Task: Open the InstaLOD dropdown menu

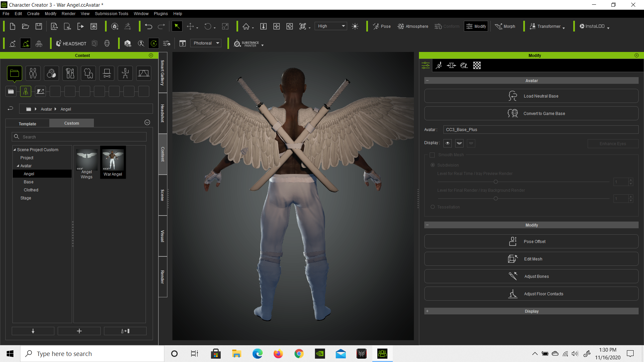Action: [x=594, y=26]
